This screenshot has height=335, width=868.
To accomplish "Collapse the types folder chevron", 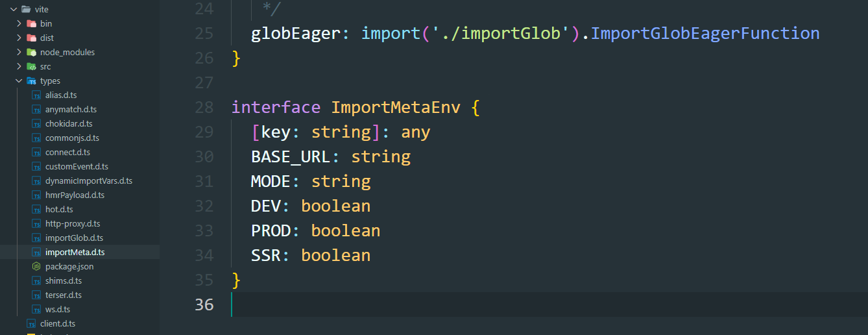I will tap(19, 81).
